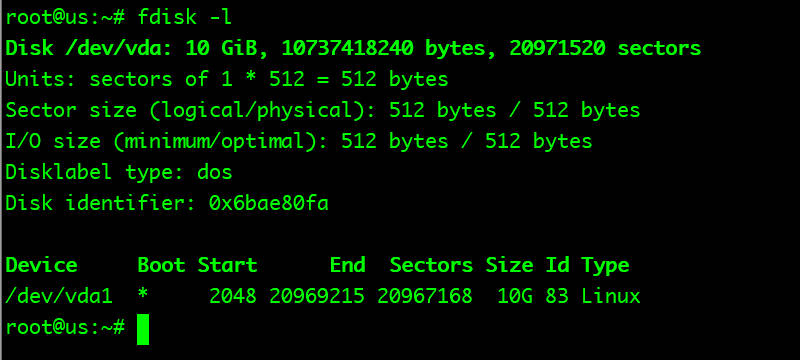Click the 'fdisk -l' command text
800x360 pixels.
pyautogui.click(x=185, y=17)
